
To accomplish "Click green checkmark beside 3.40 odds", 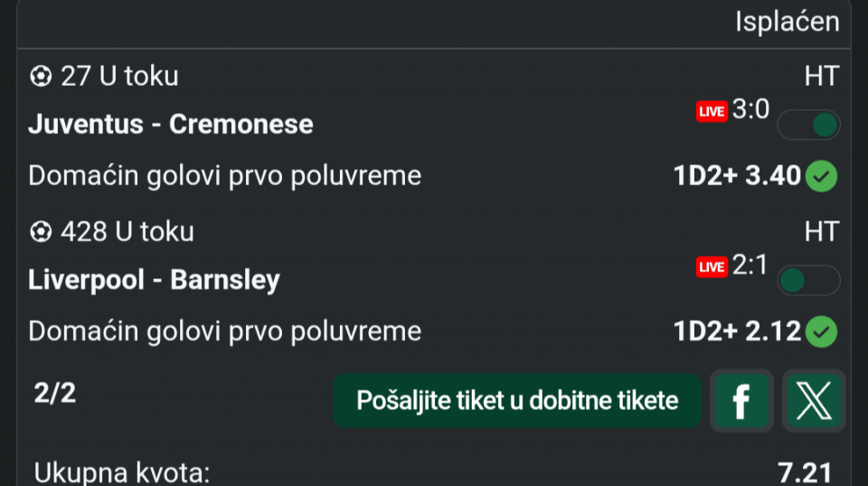I will pos(822,175).
